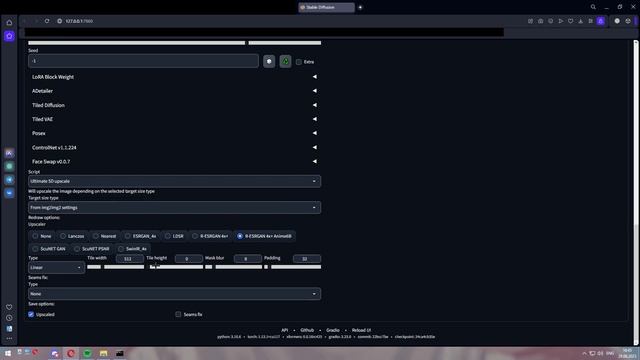Click the Mask blur number field
The height and width of the screenshot is (360, 640).
coord(248,259)
